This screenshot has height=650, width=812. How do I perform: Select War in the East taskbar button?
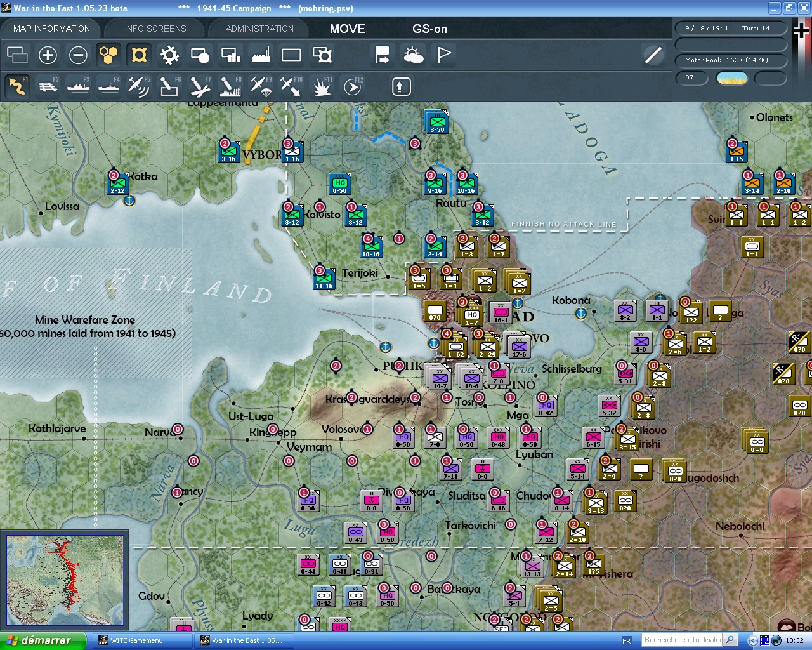[x=244, y=640]
